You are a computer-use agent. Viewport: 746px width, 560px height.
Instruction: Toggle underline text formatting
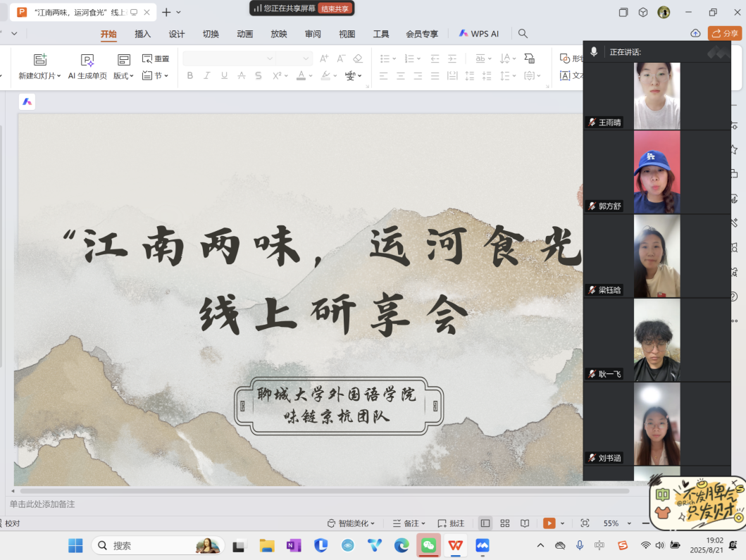224,75
